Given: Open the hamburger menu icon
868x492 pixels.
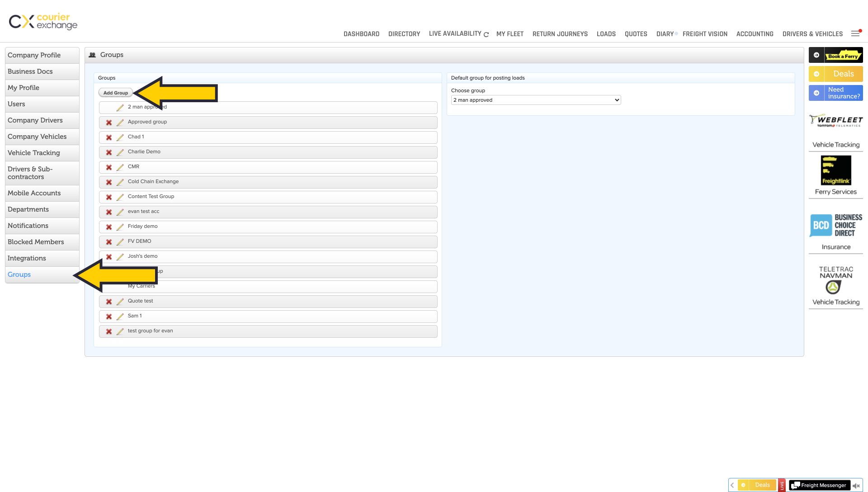Looking at the screenshot, I should coord(855,33).
